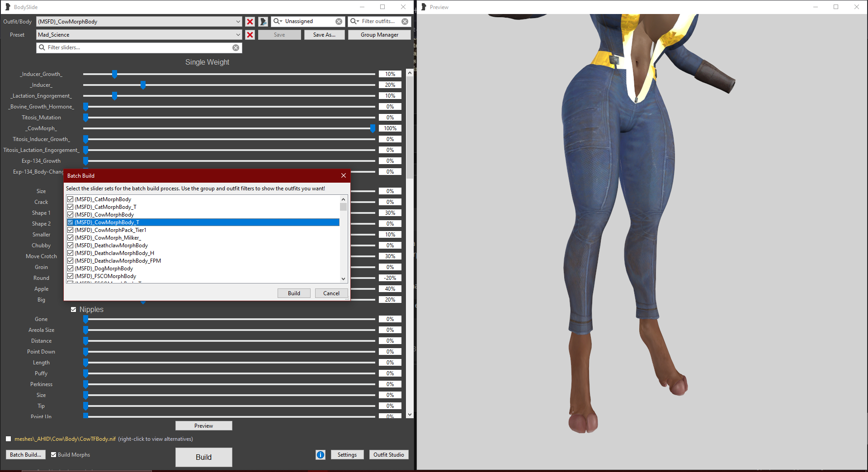
Task: Click the Preview button
Action: tap(203, 426)
